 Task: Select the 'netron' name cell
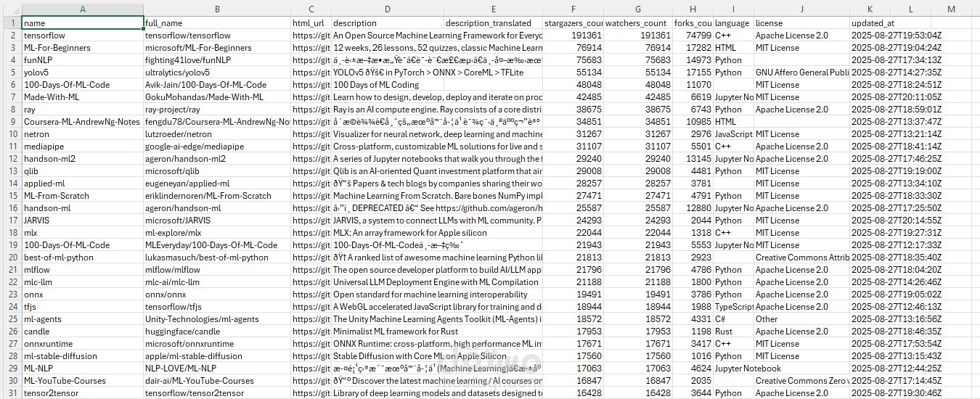83,134
